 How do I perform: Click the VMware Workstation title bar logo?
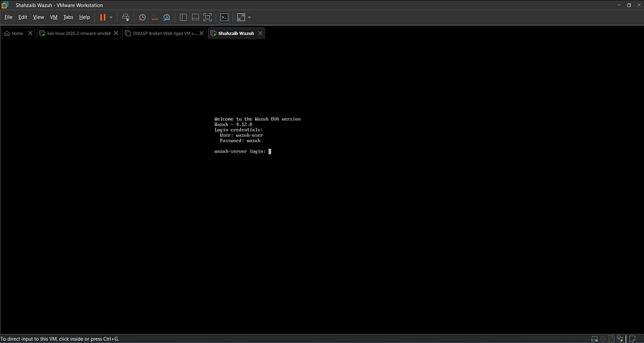click(5, 5)
